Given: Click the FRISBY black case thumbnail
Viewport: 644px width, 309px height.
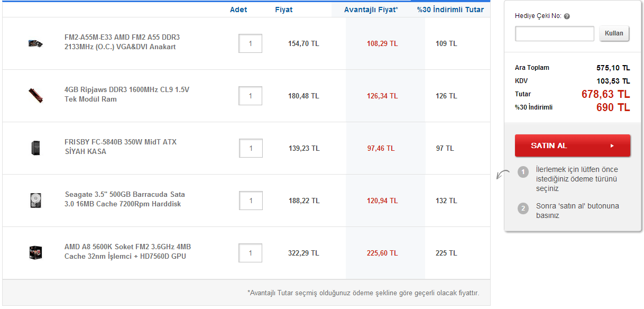Looking at the screenshot, I should pyautogui.click(x=35, y=148).
